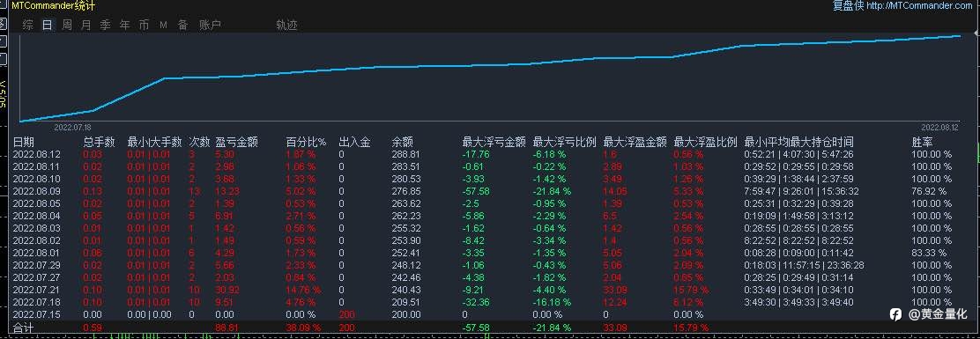
Task: Click the 14.76 % percentage cell
Action: coord(304,290)
